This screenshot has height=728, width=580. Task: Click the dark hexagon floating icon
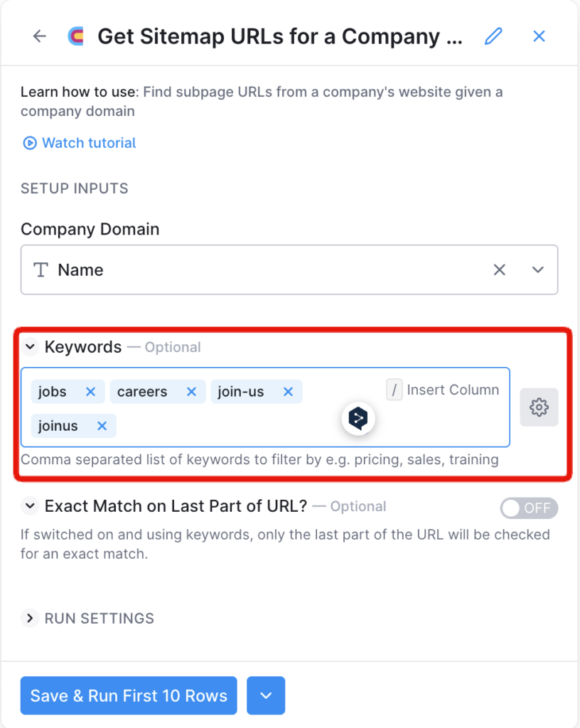coord(358,418)
